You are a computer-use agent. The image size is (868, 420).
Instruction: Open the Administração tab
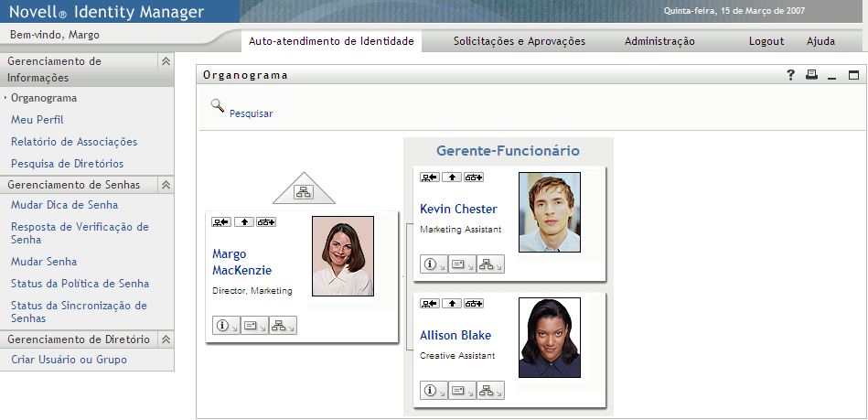659,41
